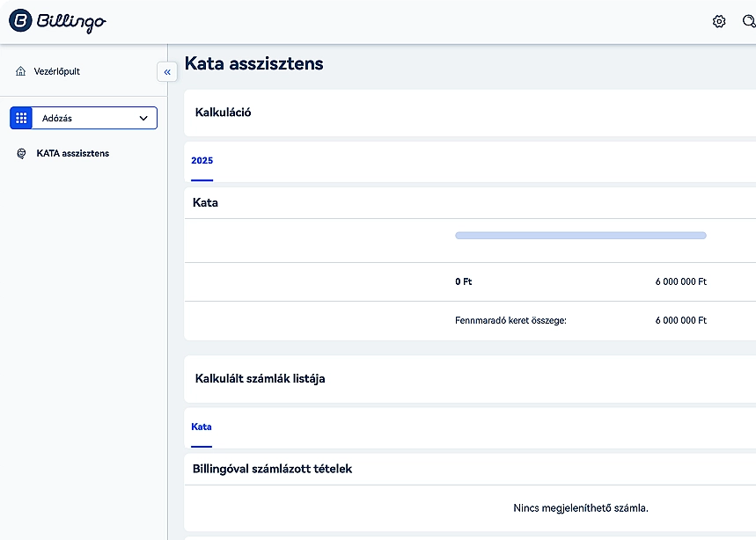The image size is (756, 540).
Task: Click the blue grid icon in Adózás selector
Action: 21,118
